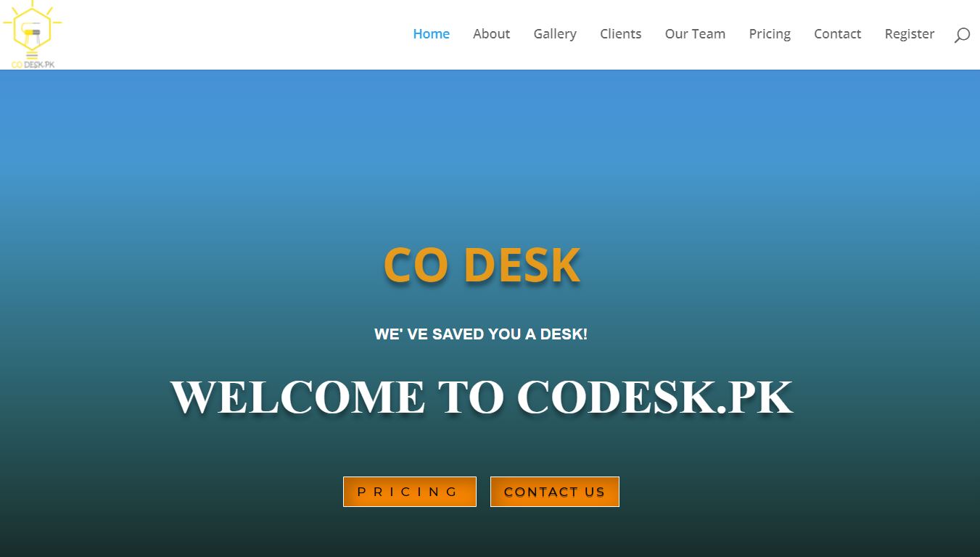Screen dimensions: 980x557
Task: Go to the Home menu item
Action: click(x=431, y=34)
